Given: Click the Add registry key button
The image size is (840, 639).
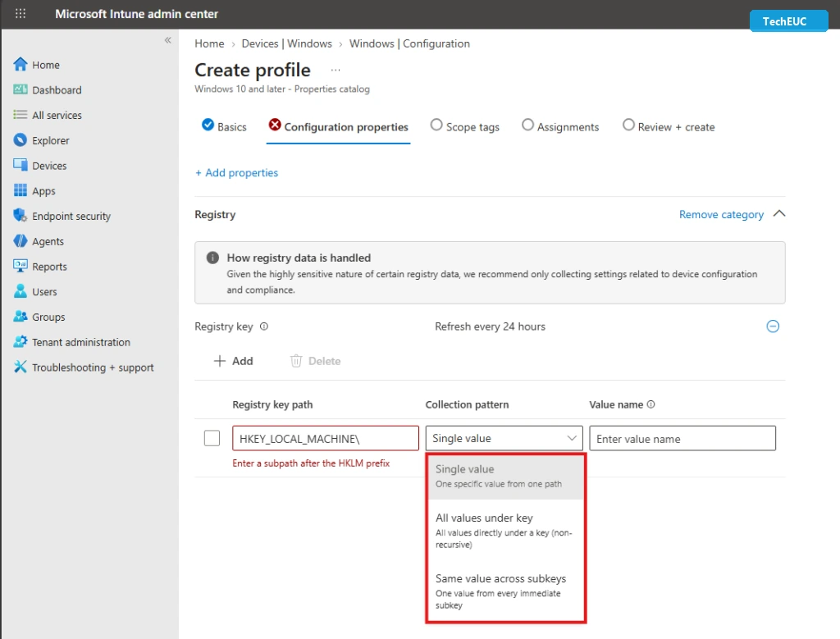Looking at the screenshot, I should 233,361.
